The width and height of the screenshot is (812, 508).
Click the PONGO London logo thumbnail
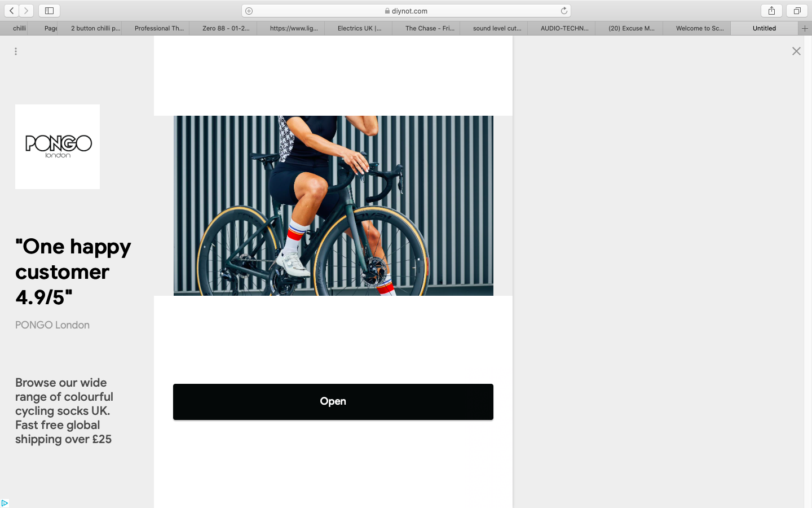58,147
